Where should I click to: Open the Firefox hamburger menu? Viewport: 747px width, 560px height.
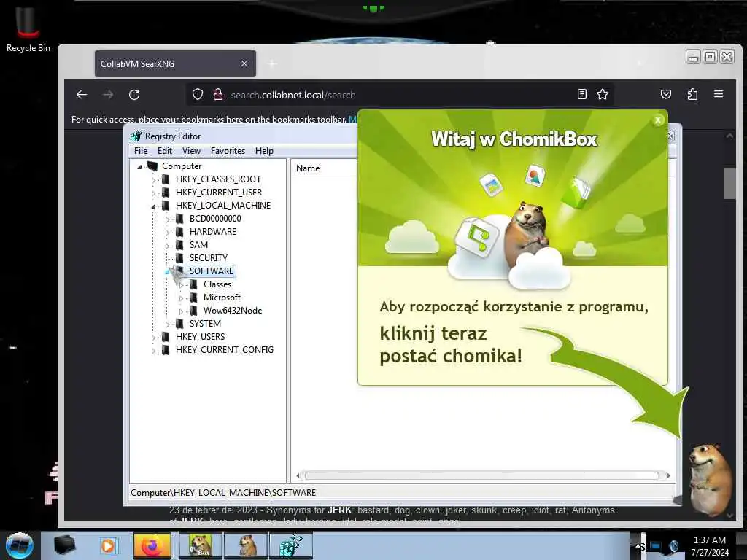pos(719,94)
